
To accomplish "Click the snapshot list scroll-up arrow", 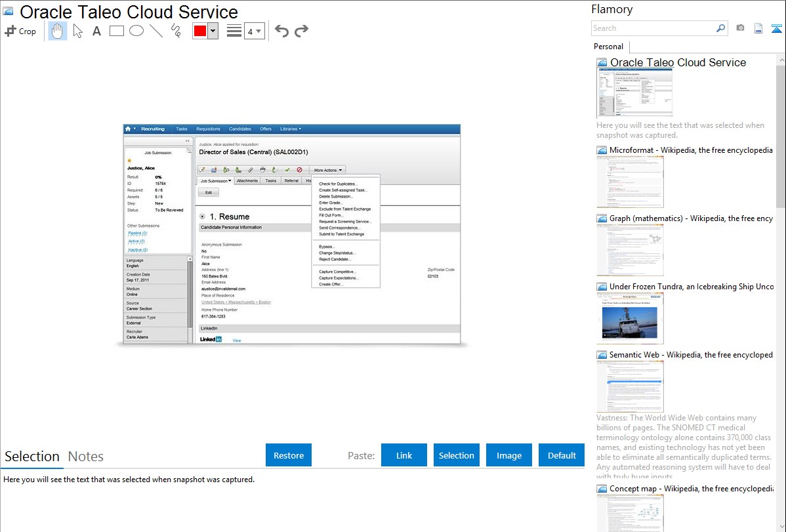I will (781, 60).
